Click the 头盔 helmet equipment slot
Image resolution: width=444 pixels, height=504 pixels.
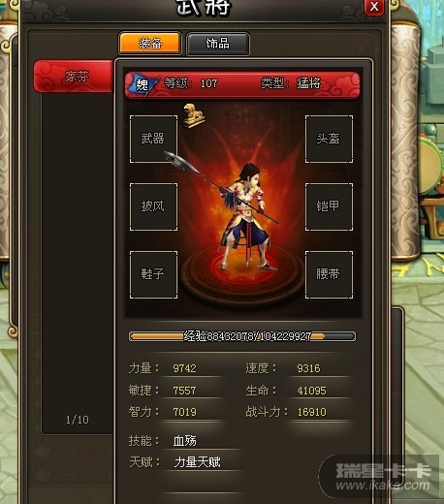coord(329,139)
